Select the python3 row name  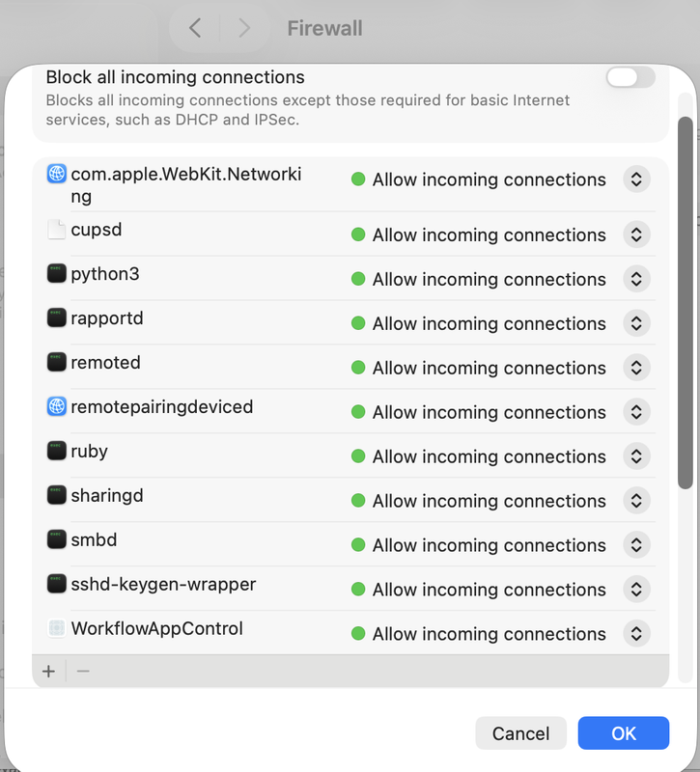tap(105, 274)
